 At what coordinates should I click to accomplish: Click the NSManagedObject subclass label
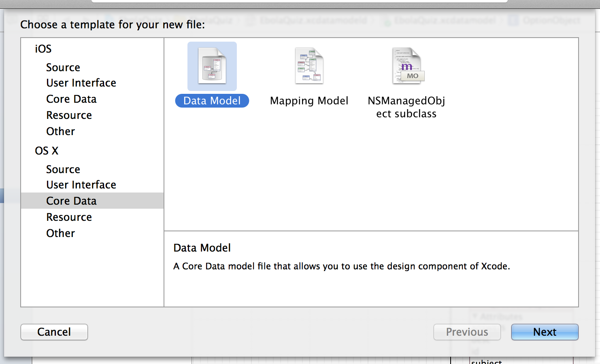click(406, 107)
